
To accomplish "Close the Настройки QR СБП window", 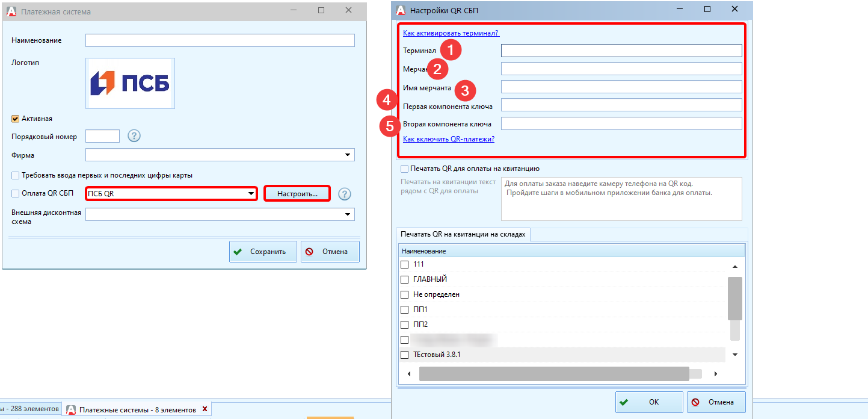I will click(735, 10).
